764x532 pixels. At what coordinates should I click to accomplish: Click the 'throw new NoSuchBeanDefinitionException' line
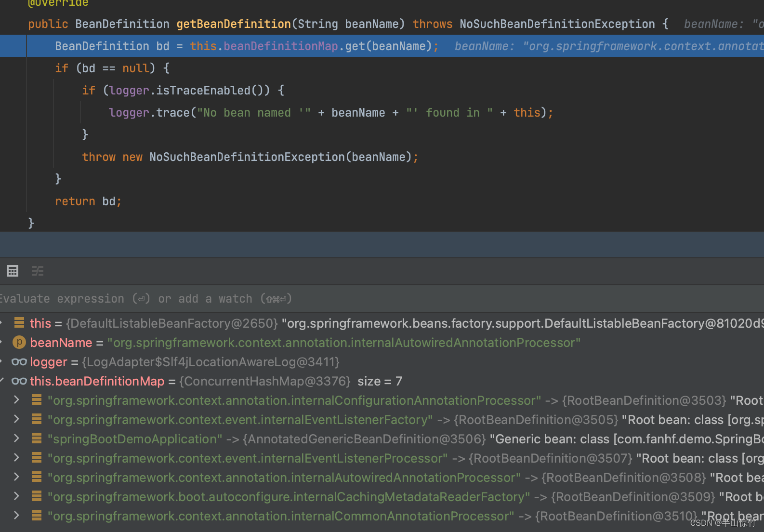[250, 157]
